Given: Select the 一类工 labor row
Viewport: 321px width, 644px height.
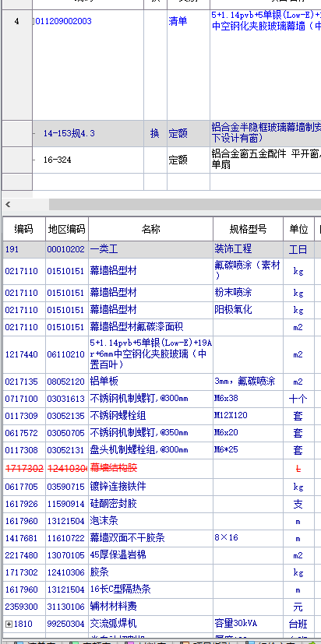Looking at the screenshot, I should tap(160, 249).
